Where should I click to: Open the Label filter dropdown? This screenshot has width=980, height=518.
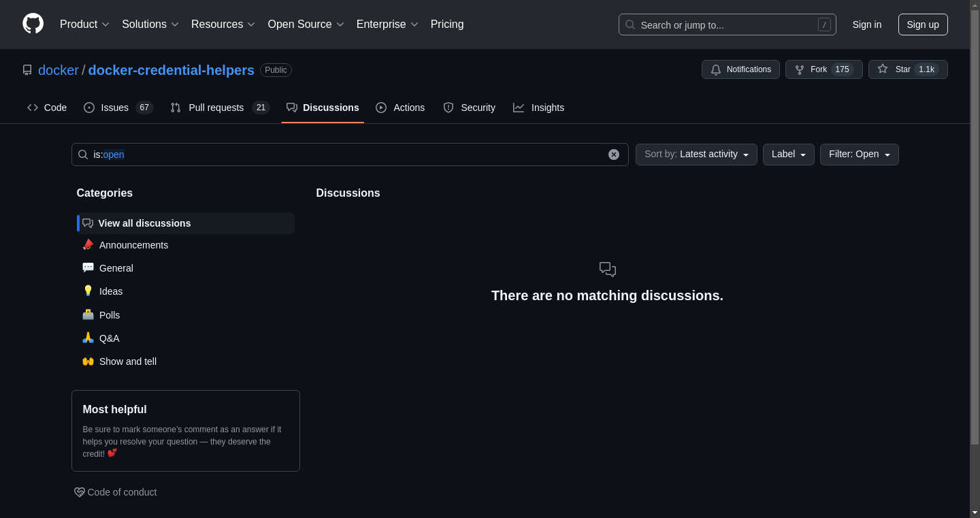(x=789, y=155)
